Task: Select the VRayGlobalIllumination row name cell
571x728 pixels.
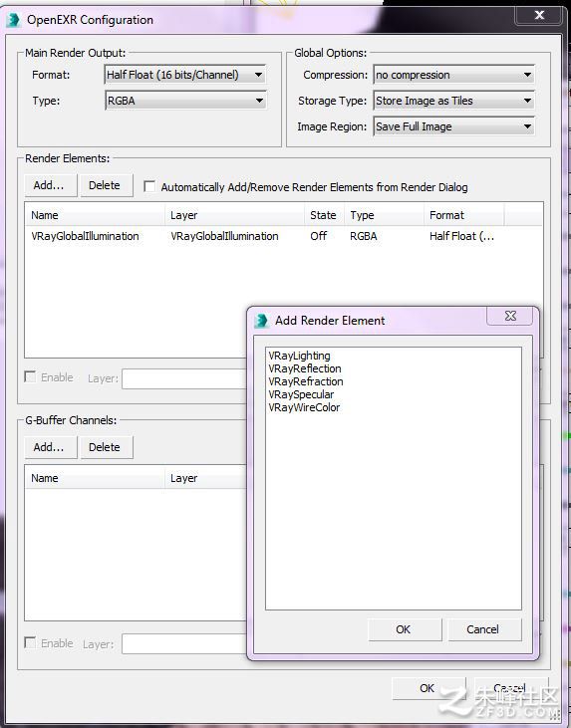Action: pyautogui.click(x=85, y=236)
